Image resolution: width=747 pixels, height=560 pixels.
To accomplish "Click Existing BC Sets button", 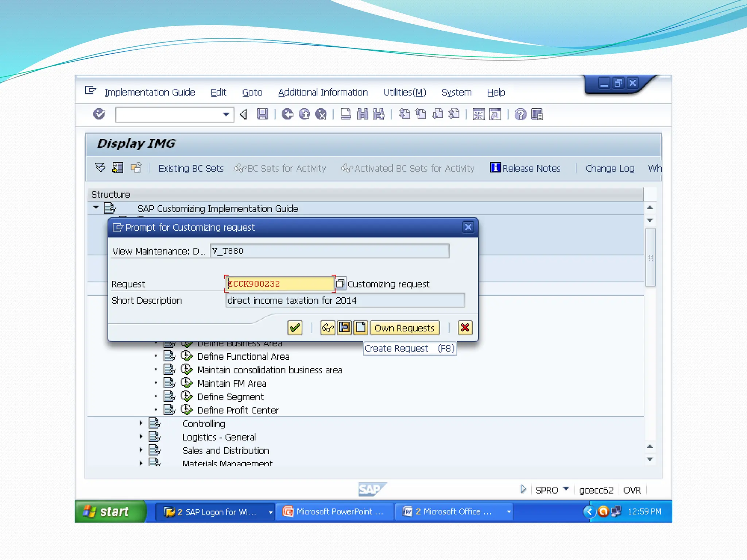I will click(191, 168).
